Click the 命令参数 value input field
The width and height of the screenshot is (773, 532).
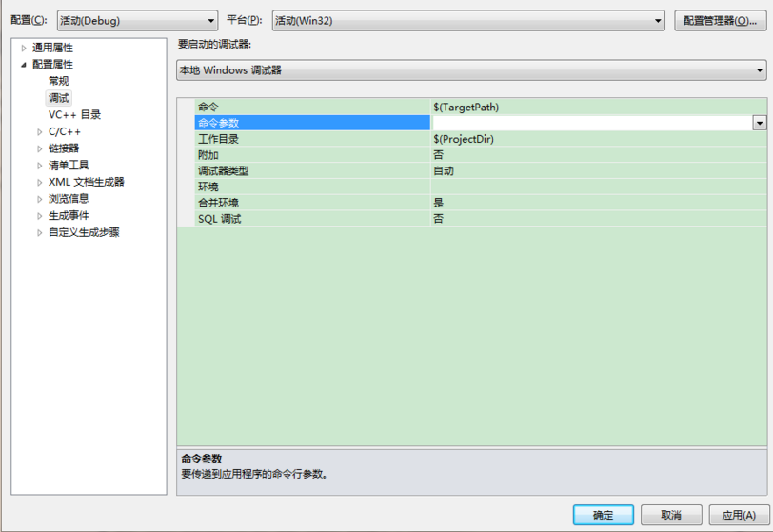(591, 123)
